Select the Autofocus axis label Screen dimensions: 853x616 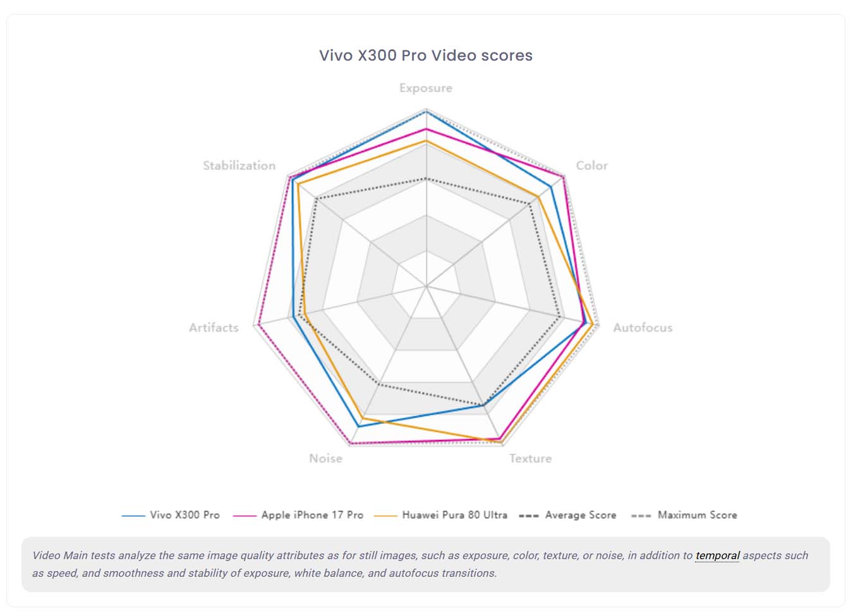coord(643,328)
